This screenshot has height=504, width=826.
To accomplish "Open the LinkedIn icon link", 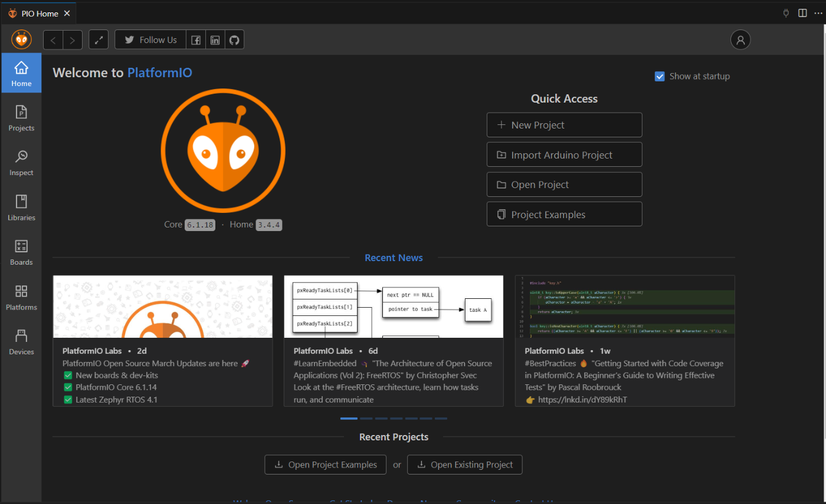I will [x=215, y=40].
